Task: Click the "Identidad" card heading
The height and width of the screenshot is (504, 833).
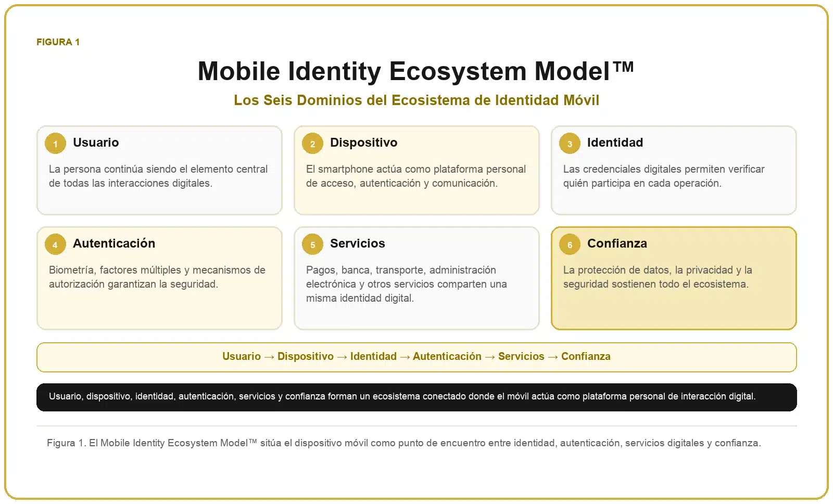Action: click(x=615, y=143)
